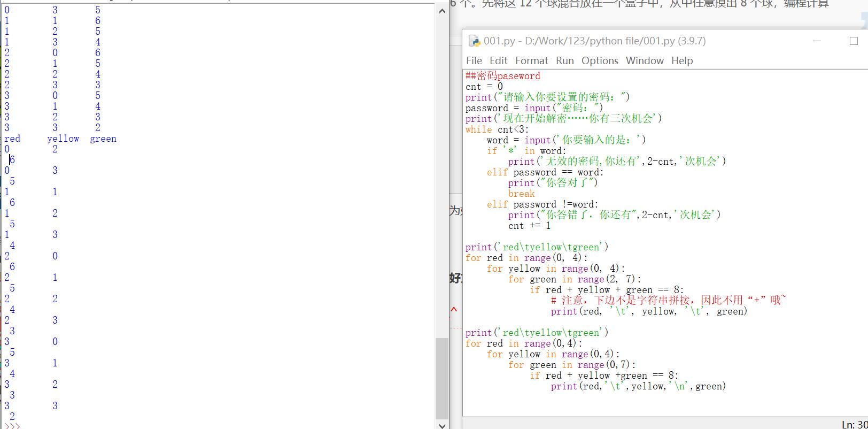Click the 'break' statement line
Screen dimensions: 868x429
pos(522,194)
